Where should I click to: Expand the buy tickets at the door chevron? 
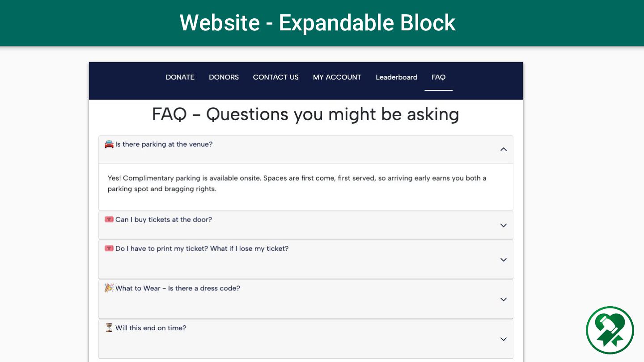pos(504,225)
